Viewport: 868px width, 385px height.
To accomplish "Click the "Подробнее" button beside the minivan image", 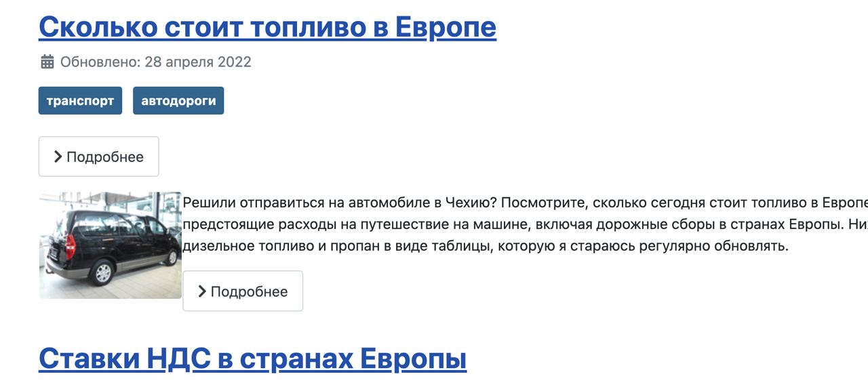I will click(243, 291).
